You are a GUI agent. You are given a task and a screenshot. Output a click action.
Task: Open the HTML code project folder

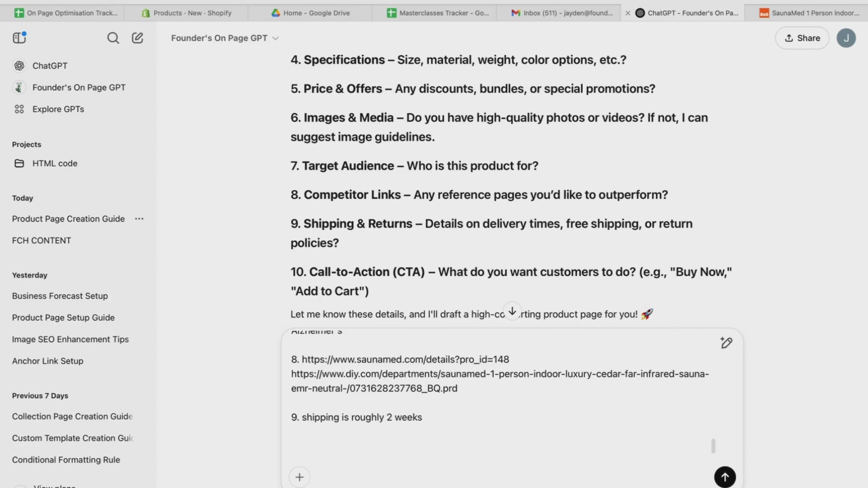tap(54, 164)
